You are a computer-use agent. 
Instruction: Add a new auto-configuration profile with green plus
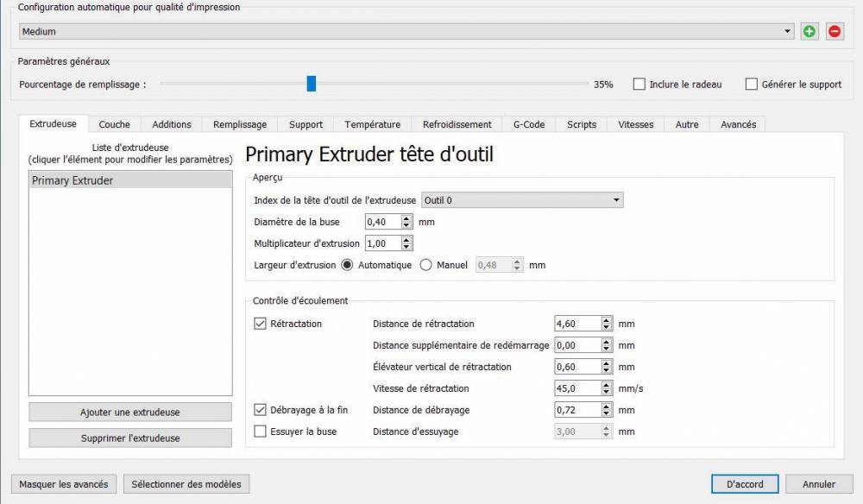pyautogui.click(x=809, y=31)
